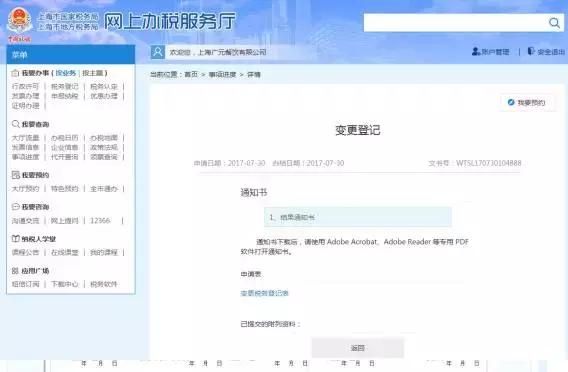Click the 我要办事 house icon
Screen dimensions: 568x372
15,73
